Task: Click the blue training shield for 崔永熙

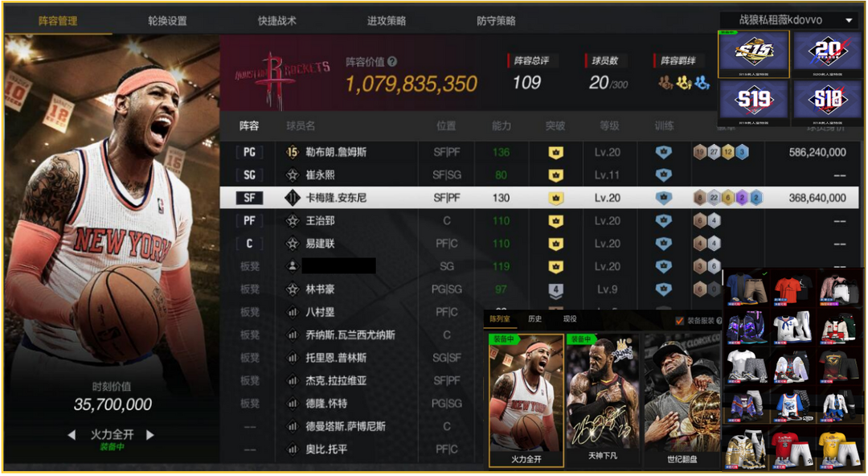Action: pos(663,175)
